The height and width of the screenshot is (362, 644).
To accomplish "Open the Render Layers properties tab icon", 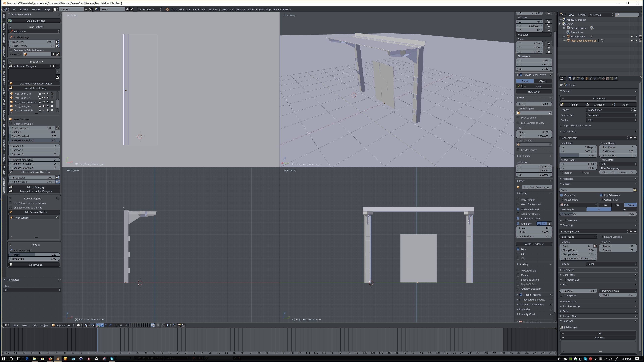I will coord(574,78).
